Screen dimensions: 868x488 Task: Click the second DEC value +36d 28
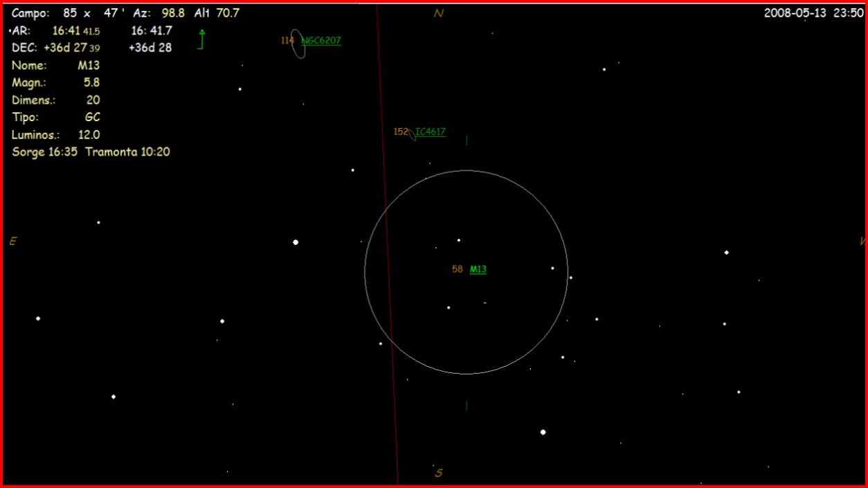point(150,48)
